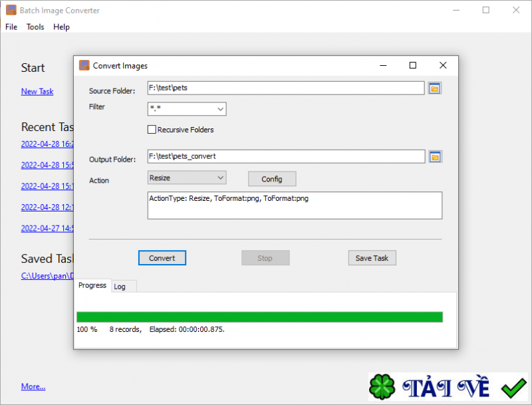Click the More... link
This screenshot has width=532, height=405.
(x=33, y=386)
